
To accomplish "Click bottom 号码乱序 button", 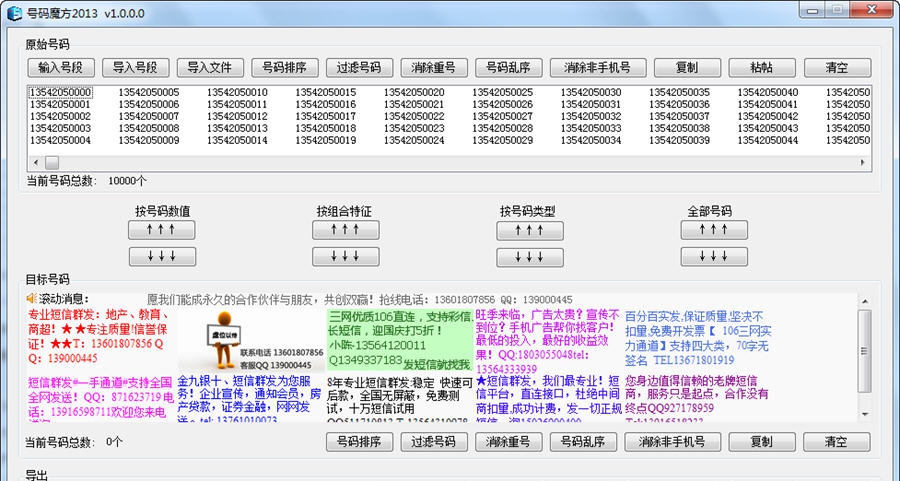I will coord(583,442).
